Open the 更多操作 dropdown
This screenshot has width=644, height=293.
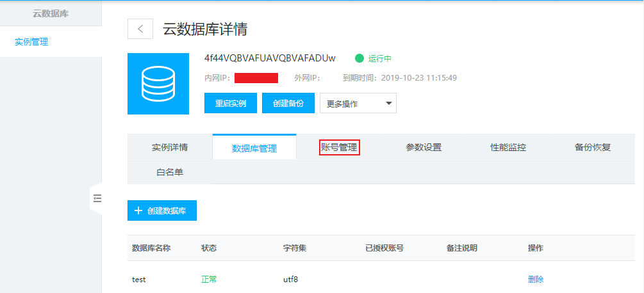click(358, 104)
